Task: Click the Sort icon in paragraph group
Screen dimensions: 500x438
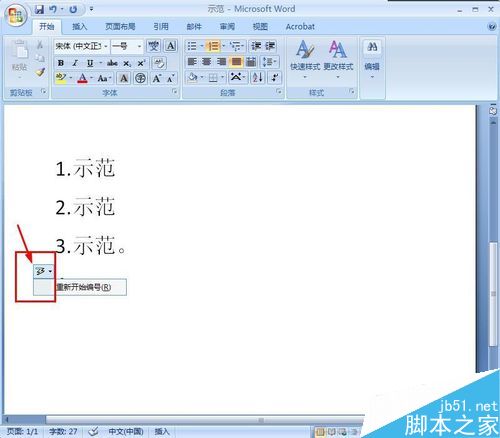Action: pyautogui.click(x=258, y=78)
